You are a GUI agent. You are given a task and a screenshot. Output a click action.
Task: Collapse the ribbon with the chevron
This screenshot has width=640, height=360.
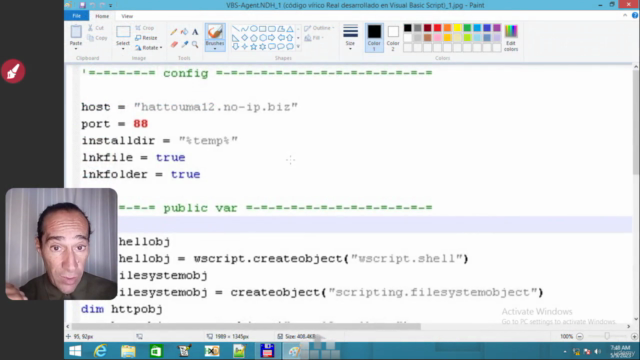pyautogui.click(x=625, y=16)
